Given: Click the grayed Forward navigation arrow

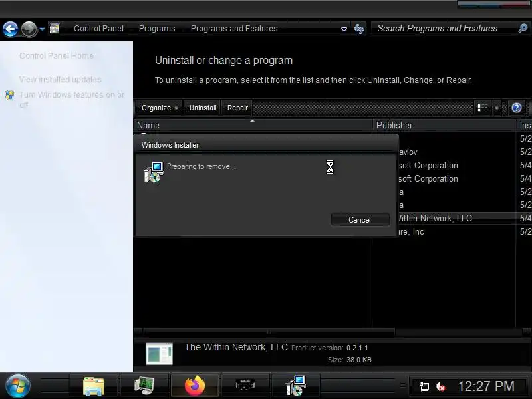Looking at the screenshot, I should pos(29,29).
